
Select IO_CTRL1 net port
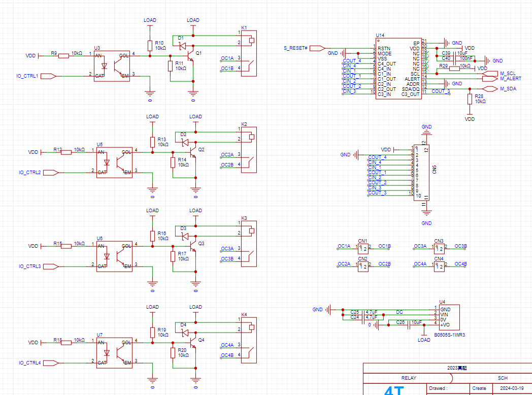[48, 76]
